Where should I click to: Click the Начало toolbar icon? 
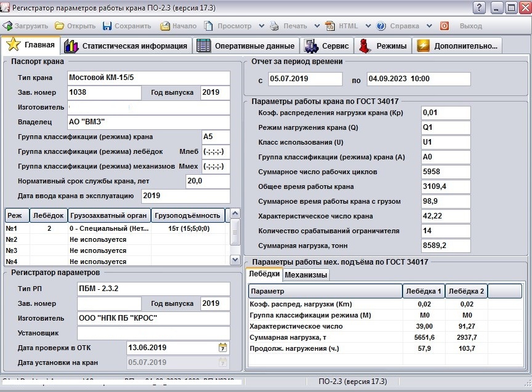165,26
